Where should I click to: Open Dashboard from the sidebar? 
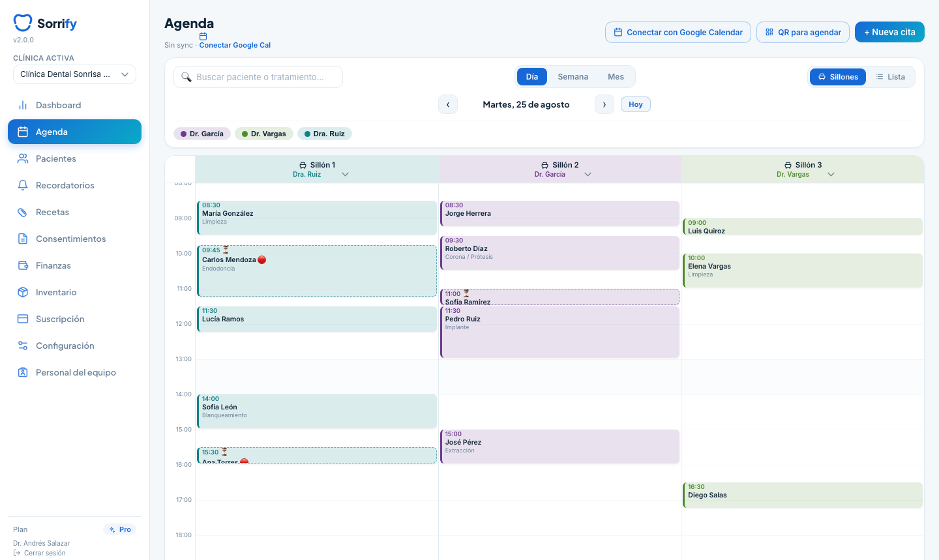pos(74,105)
